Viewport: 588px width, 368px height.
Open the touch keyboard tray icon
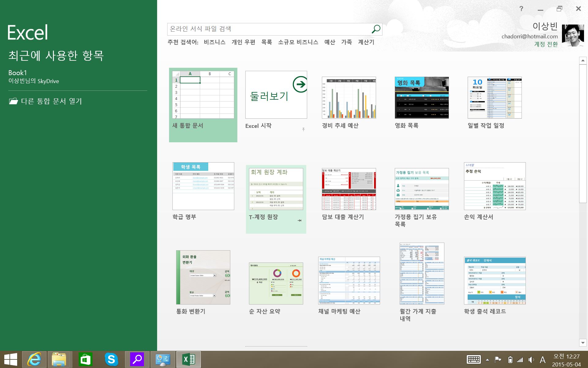[473, 360]
